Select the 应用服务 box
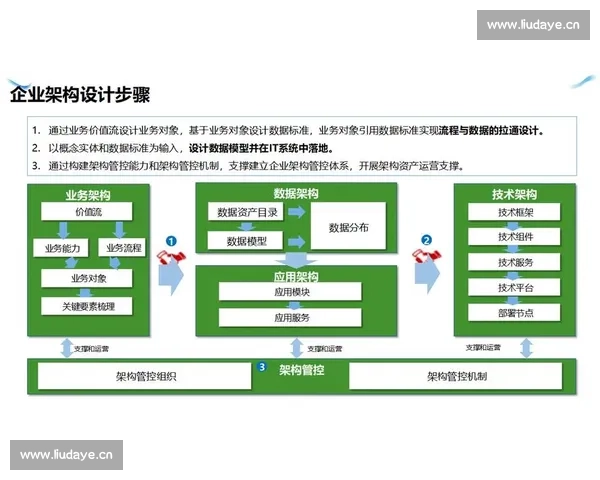This screenshot has width=600, height=480. coord(290,317)
